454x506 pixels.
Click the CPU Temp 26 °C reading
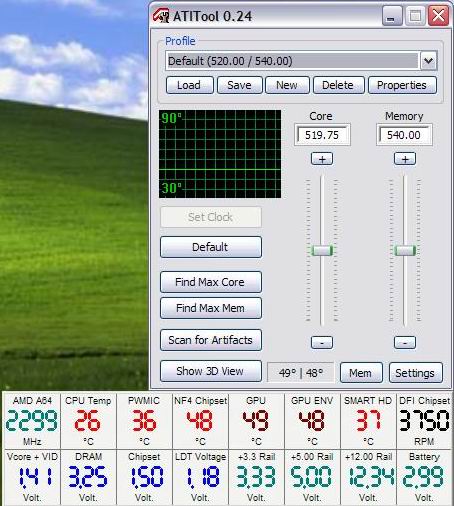pos(88,421)
